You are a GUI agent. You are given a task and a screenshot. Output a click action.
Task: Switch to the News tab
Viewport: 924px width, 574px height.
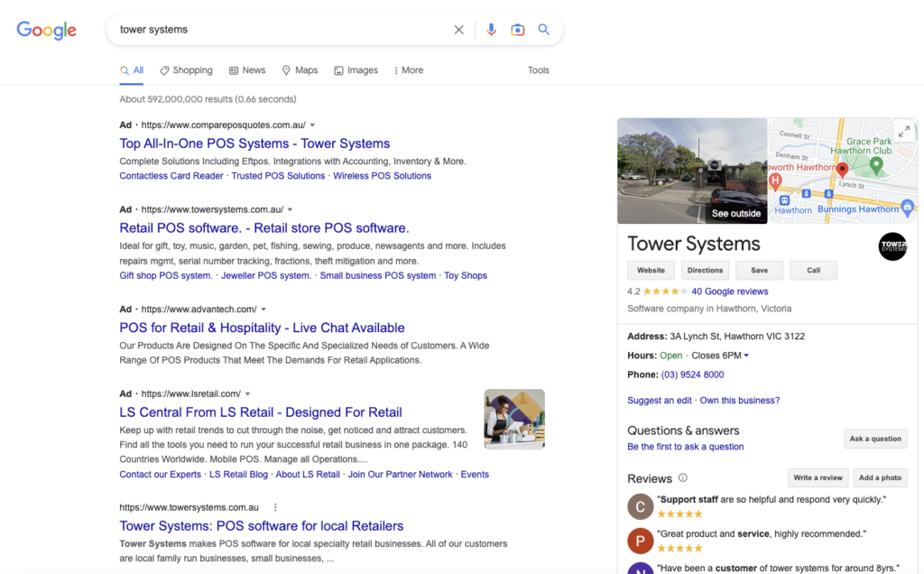click(247, 70)
